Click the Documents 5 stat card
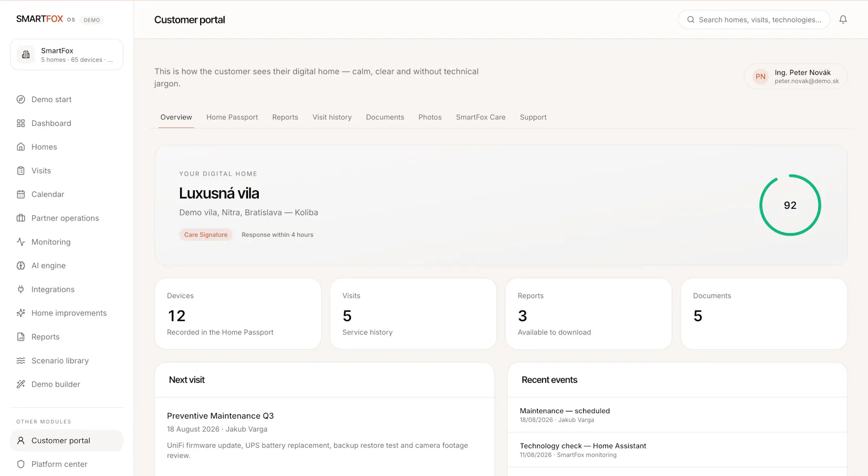 tap(764, 314)
